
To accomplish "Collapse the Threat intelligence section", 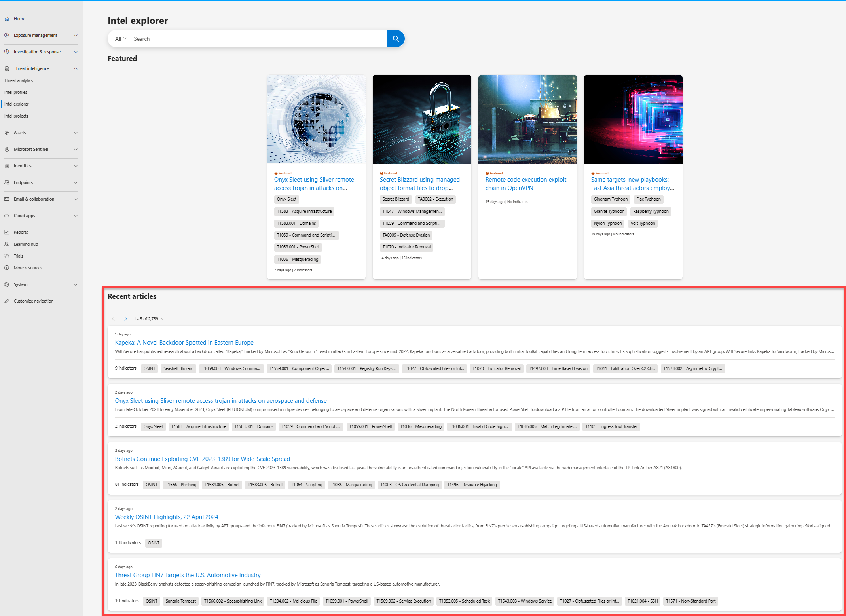I will pos(76,68).
